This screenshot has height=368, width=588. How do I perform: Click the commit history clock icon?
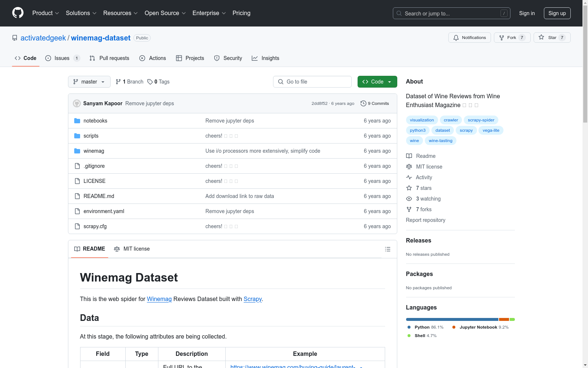363,103
